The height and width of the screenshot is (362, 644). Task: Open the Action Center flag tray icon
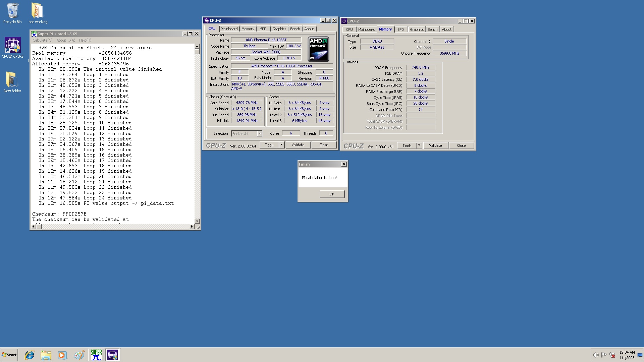pos(604,355)
